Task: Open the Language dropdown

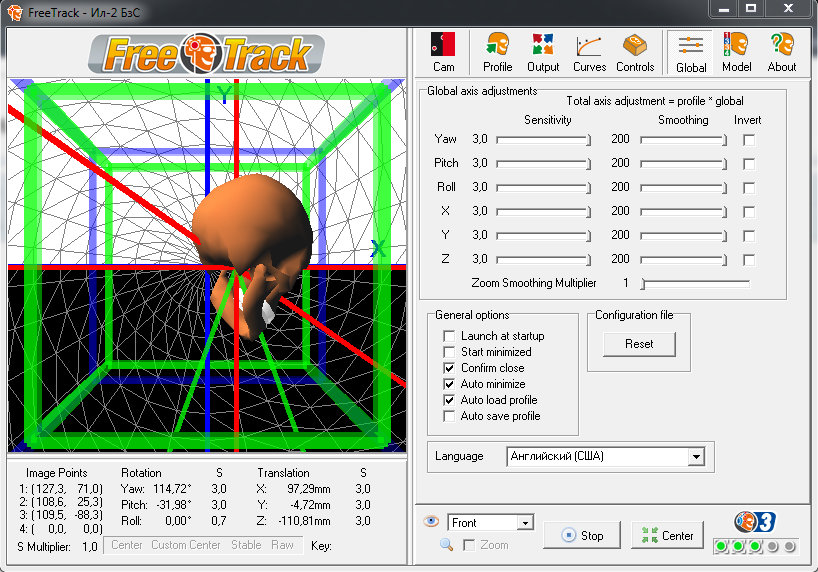Action: tap(605, 457)
